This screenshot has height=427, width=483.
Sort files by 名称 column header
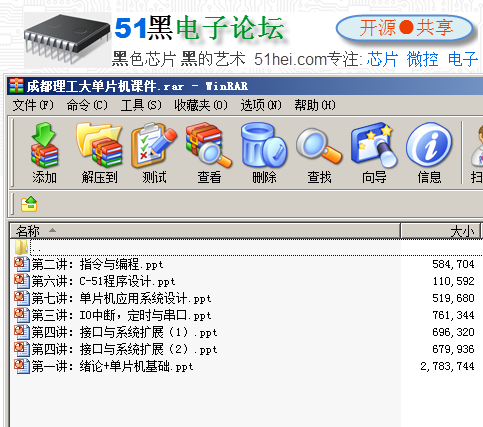pos(205,231)
